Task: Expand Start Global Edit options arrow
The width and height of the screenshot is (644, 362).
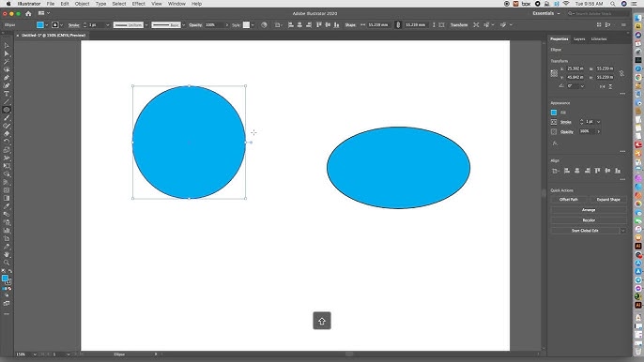Action: (622, 231)
